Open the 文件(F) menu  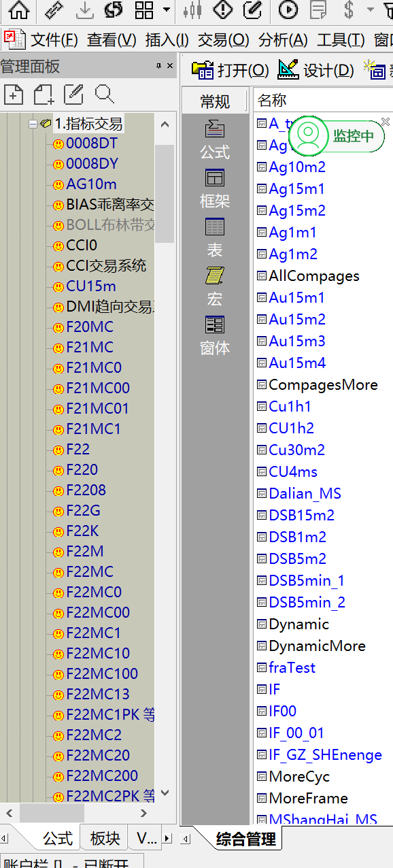(54, 39)
